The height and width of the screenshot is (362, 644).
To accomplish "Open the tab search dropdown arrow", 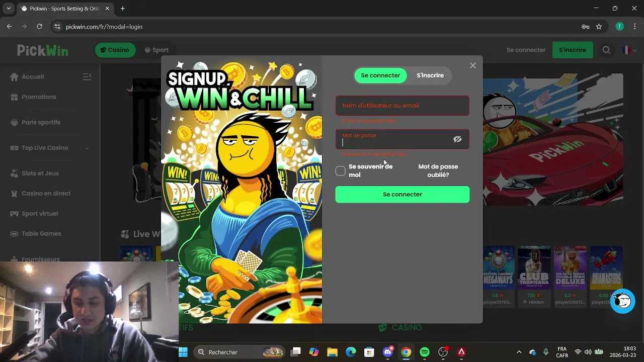I will (x=9, y=9).
